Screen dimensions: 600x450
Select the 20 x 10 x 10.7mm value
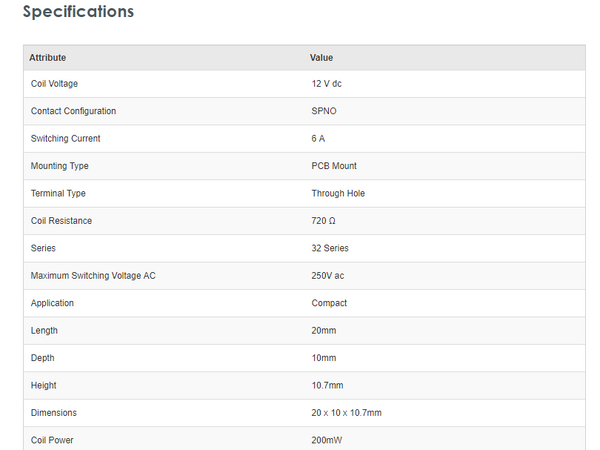tap(346, 412)
